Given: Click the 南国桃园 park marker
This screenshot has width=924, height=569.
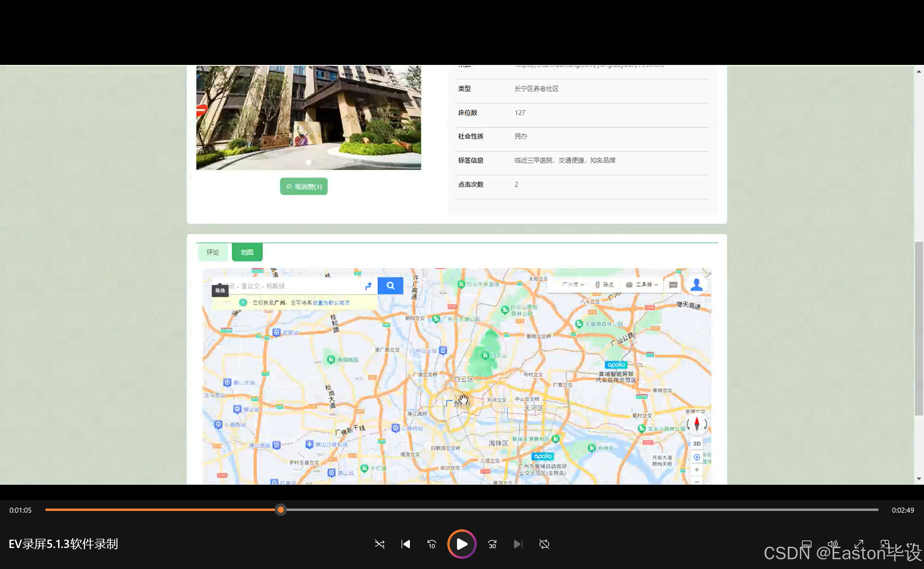Looking at the screenshot, I should pos(331,360).
